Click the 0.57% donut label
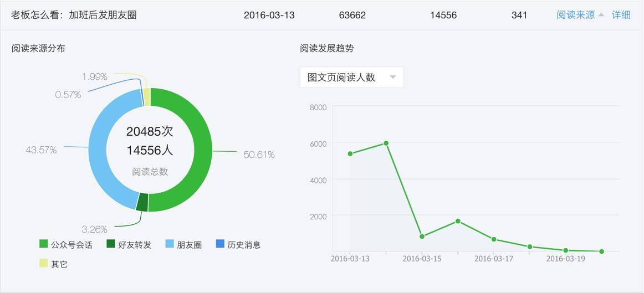The image size is (644, 293). tap(68, 95)
